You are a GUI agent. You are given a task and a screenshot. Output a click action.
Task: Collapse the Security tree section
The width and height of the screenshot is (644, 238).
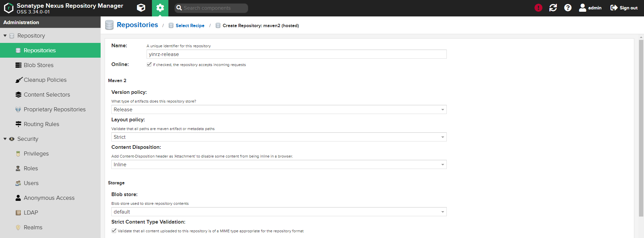5,139
